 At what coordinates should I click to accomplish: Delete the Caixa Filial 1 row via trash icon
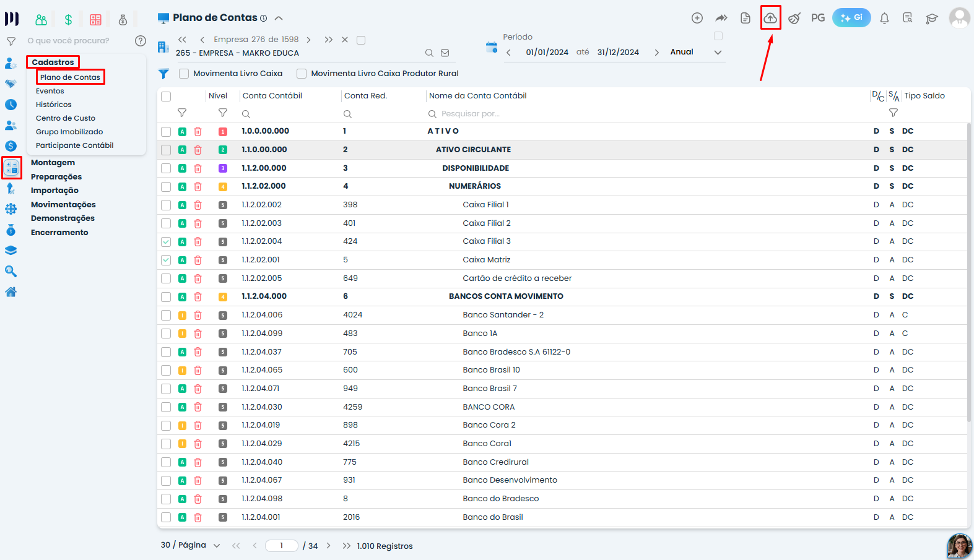click(x=198, y=205)
